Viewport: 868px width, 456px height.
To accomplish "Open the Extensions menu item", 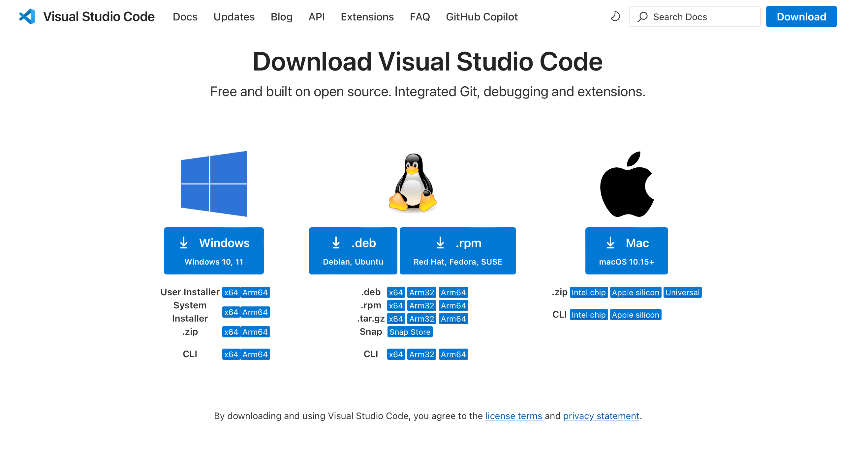I will click(367, 17).
